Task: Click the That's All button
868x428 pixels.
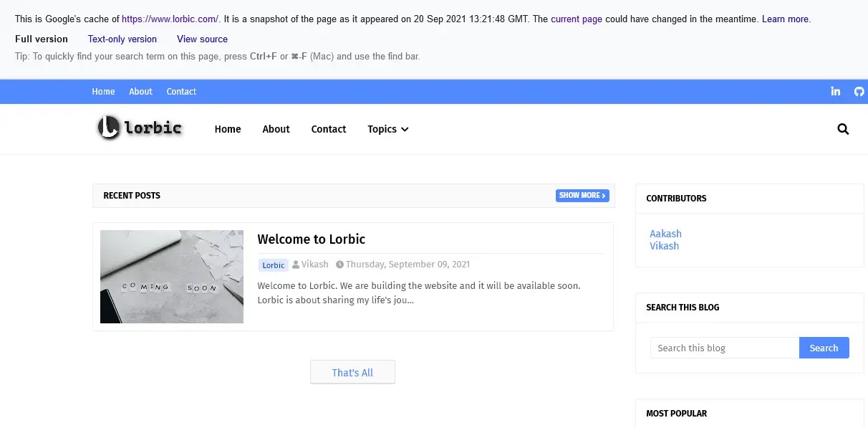Action: [x=352, y=372]
